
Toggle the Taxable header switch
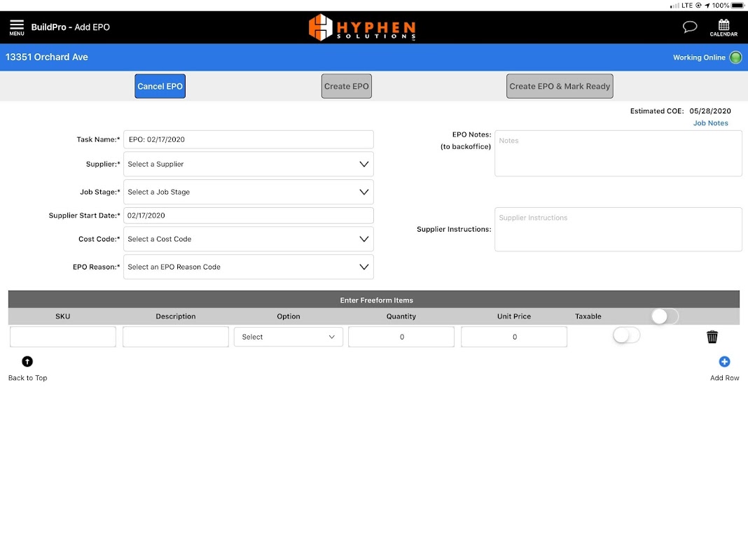[x=665, y=316]
